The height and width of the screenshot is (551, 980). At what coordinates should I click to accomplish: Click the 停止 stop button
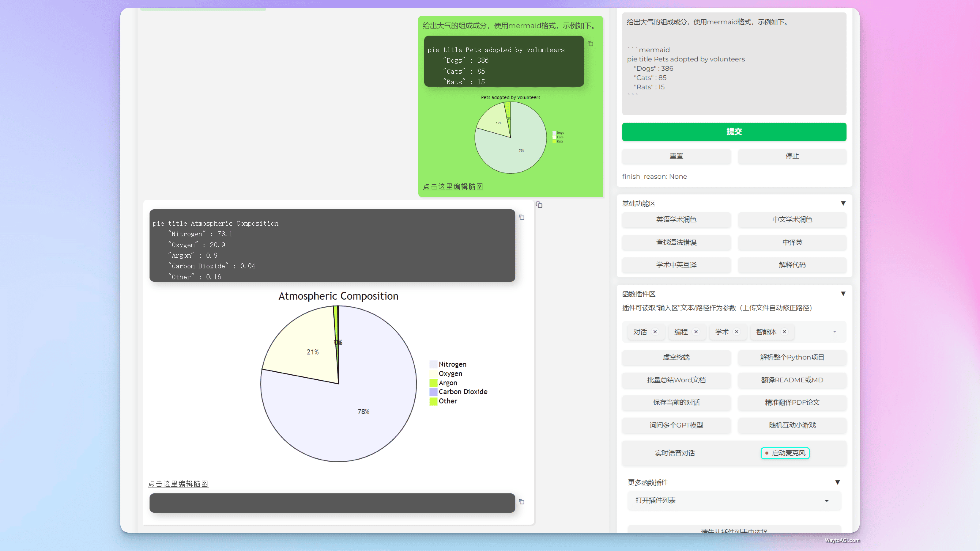point(792,156)
